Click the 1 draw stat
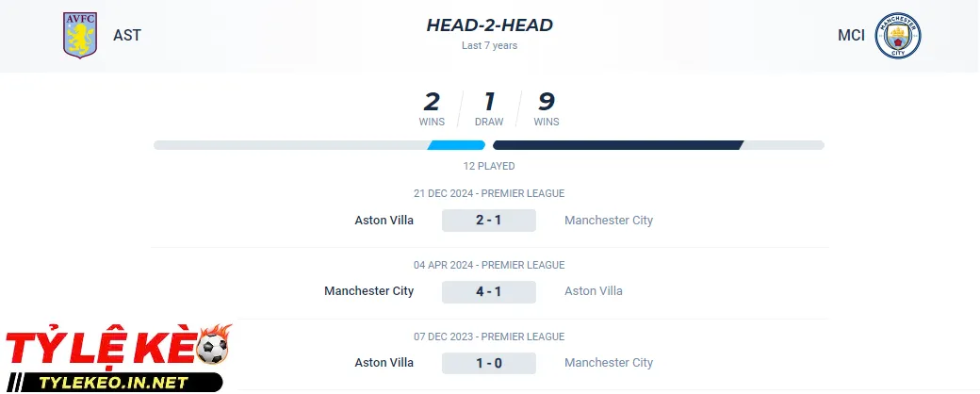Viewport: 980px width, 394px height. 489,108
